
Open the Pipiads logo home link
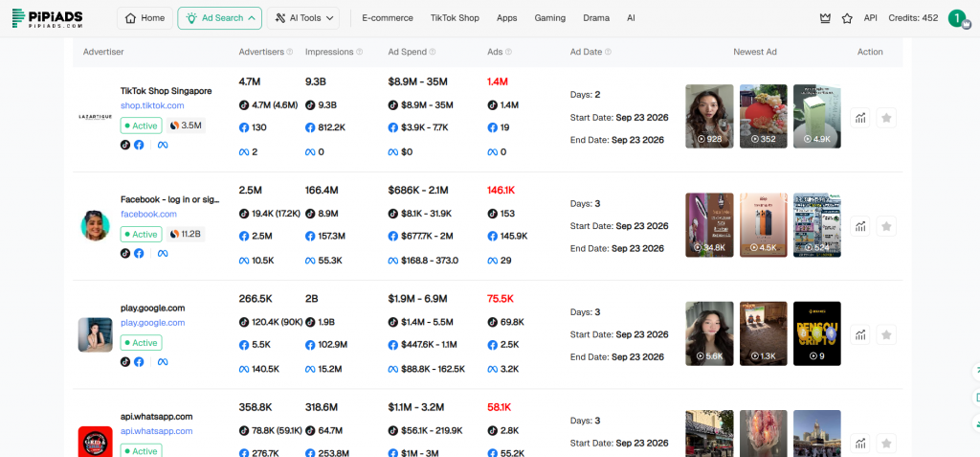[x=47, y=18]
